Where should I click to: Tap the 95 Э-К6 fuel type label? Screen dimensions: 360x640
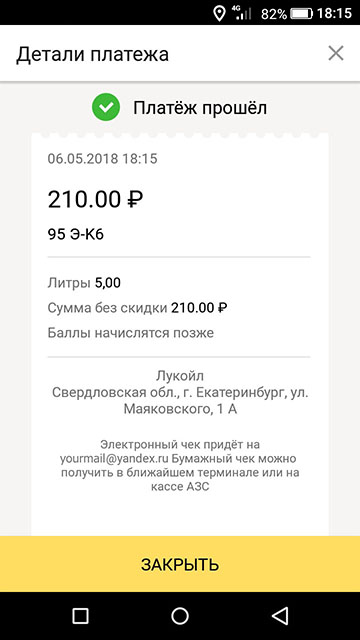click(76, 234)
